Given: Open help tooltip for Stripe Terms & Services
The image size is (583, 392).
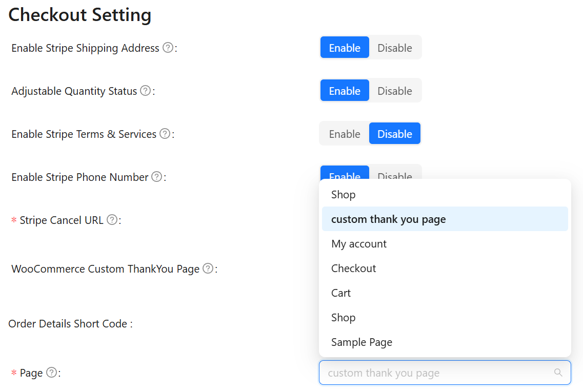Looking at the screenshot, I should pyautogui.click(x=165, y=134).
